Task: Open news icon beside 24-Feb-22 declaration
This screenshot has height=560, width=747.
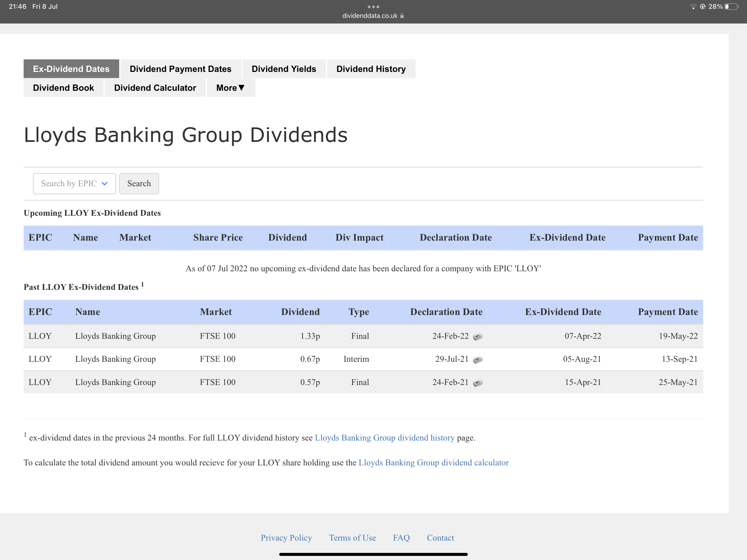Action: tap(477, 336)
